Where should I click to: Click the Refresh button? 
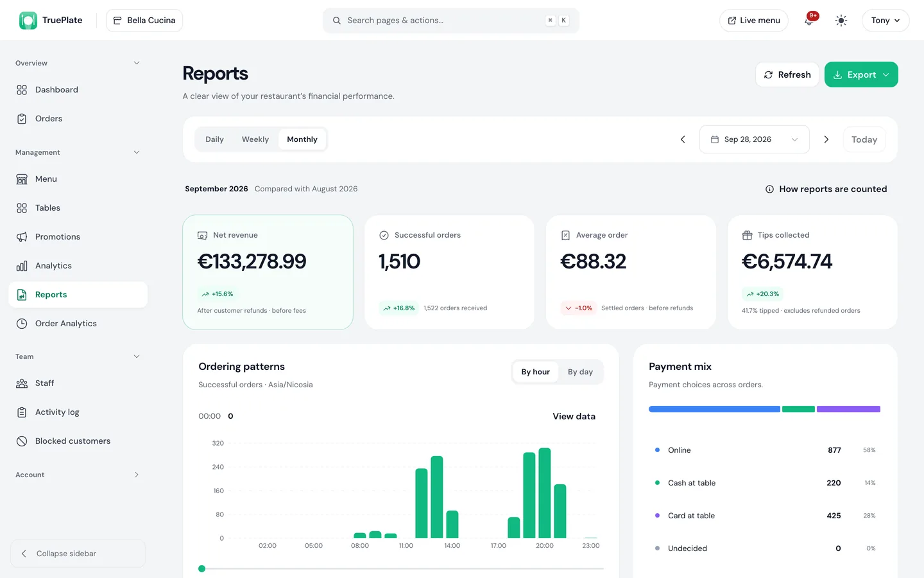pyautogui.click(x=787, y=74)
